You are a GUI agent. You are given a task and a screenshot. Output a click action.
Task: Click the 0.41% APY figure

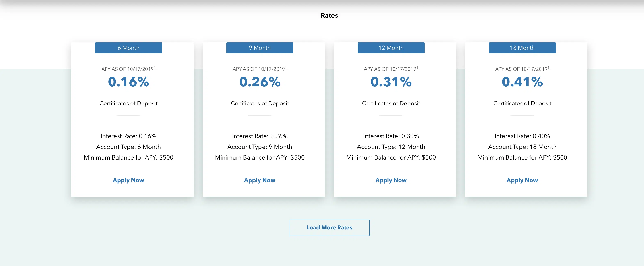tap(522, 82)
